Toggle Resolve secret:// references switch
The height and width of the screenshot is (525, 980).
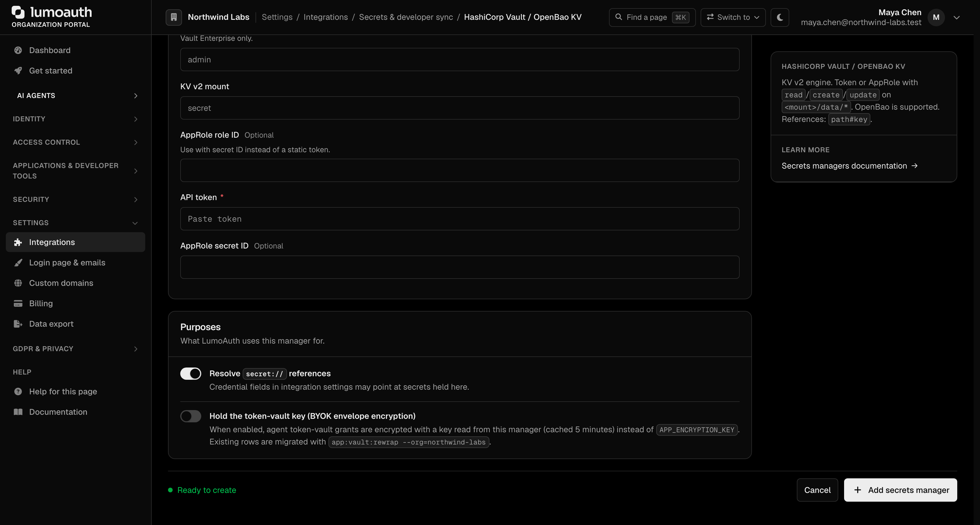click(190, 374)
